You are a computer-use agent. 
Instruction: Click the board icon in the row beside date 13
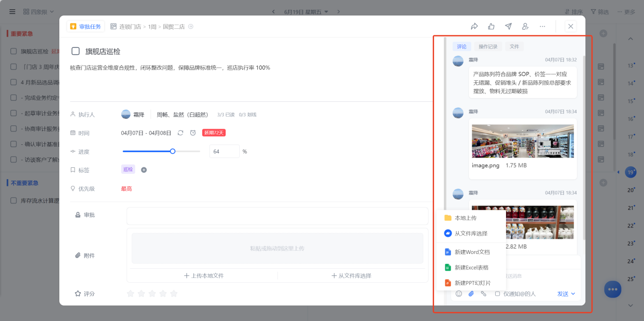point(601,66)
